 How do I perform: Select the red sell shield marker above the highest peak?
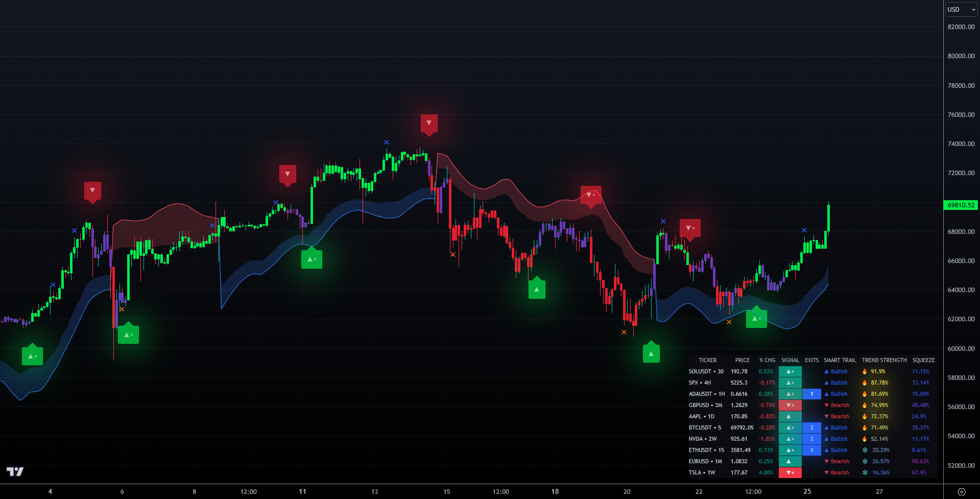(x=429, y=123)
